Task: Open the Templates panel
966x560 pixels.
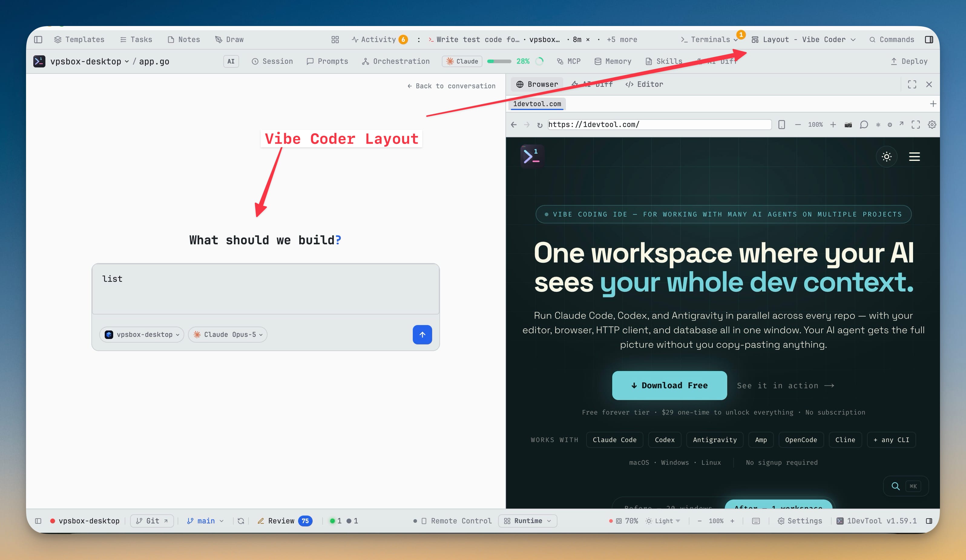Action: [79, 39]
